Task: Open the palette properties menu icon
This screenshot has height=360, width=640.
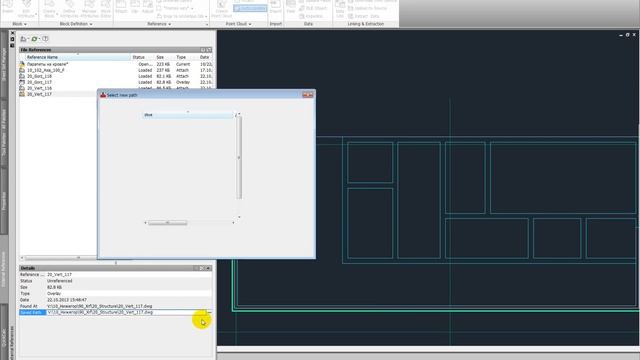Action: click(13, 45)
